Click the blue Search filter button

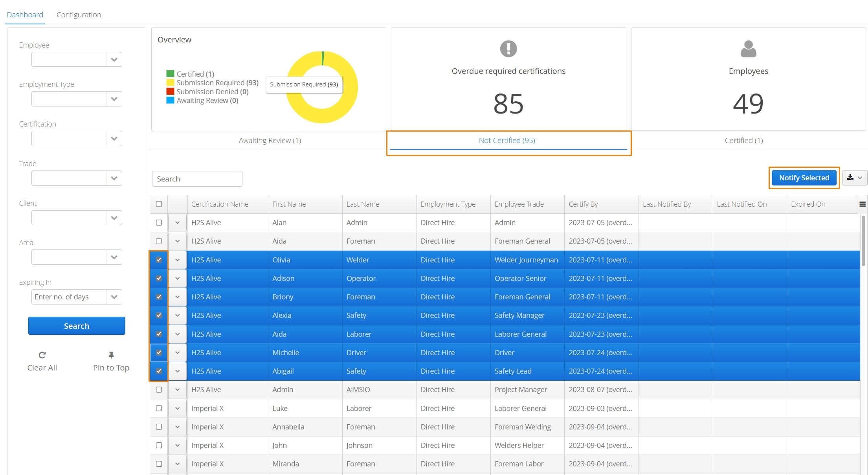click(x=77, y=326)
